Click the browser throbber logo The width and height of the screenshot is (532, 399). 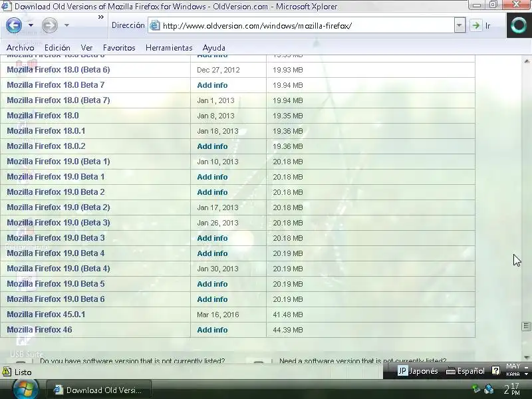[519, 25]
